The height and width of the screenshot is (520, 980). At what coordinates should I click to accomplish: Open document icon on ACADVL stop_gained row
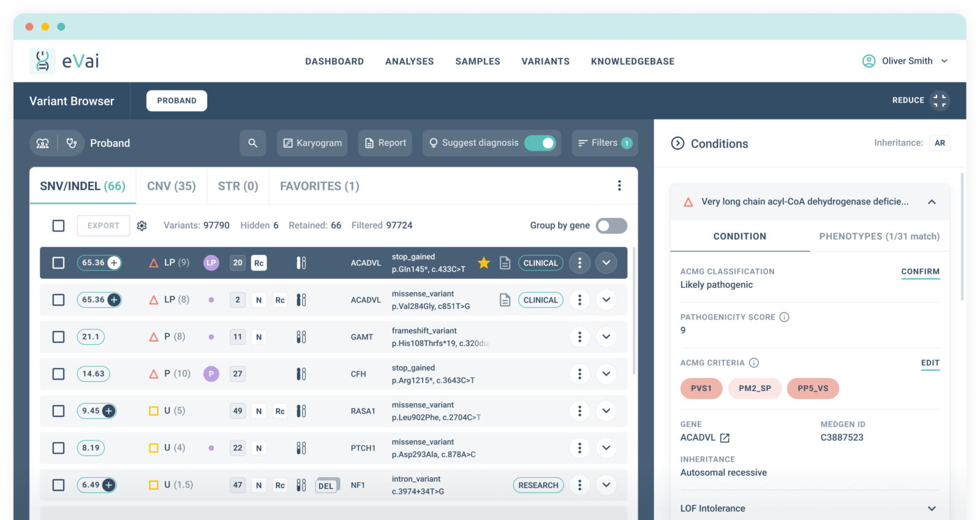505,263
